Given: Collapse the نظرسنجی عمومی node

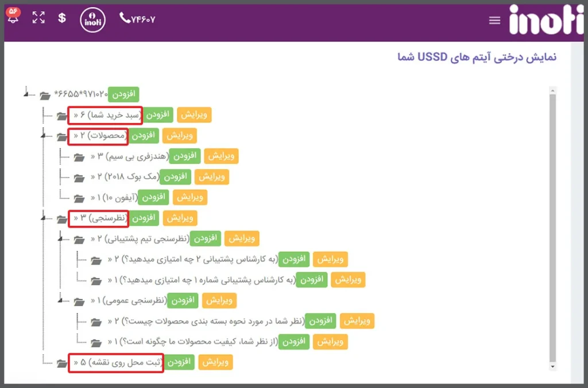Looking at the screenshot, I should tap(60, 300).
